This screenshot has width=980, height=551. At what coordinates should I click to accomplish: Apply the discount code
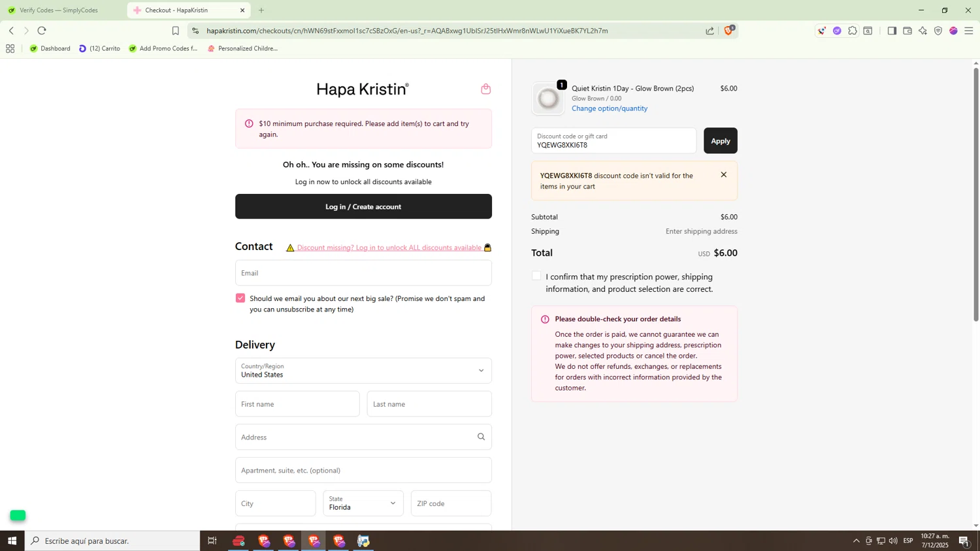(x=720, y=140)
